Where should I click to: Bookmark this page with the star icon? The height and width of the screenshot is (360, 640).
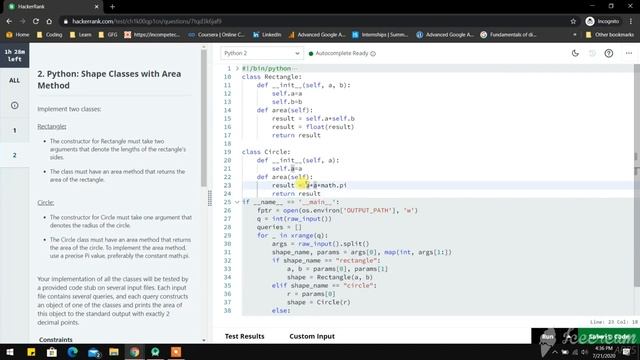click(x=573, y=21)
